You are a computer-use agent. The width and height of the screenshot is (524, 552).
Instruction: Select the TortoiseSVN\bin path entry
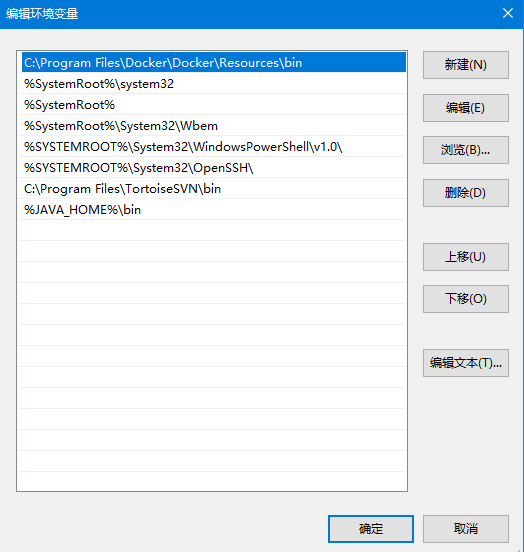(x=214, y=189)
